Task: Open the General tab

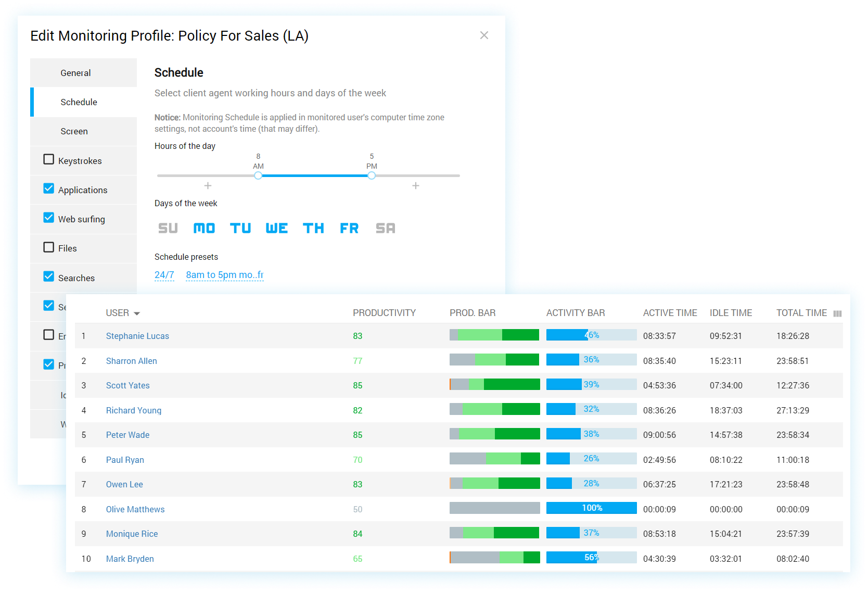Action: pos(75,73)
